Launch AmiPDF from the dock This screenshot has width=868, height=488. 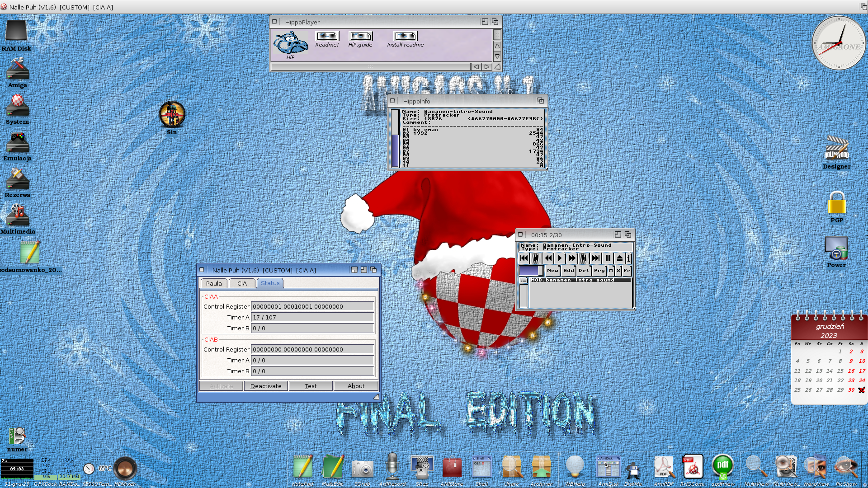tap(664, 470)
